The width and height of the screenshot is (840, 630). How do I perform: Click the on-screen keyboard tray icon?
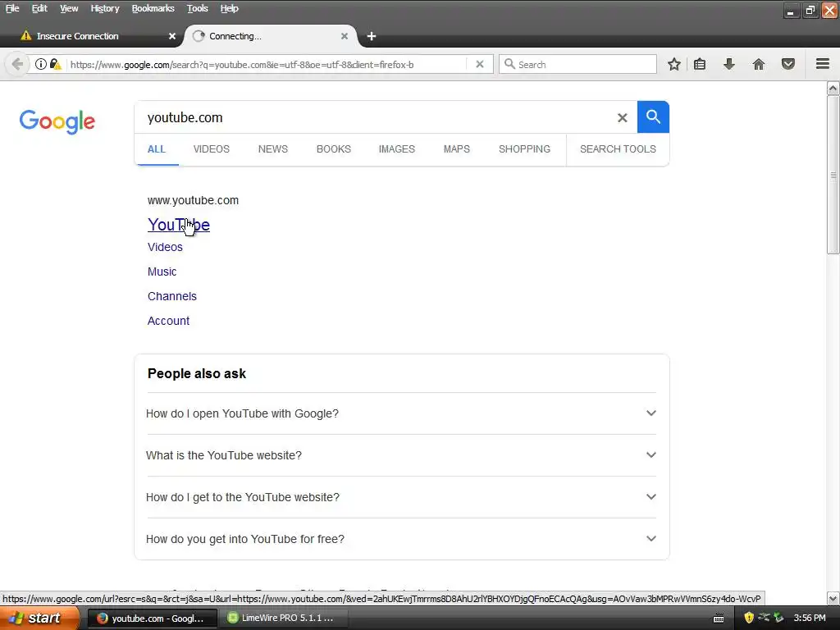[719, 619]
